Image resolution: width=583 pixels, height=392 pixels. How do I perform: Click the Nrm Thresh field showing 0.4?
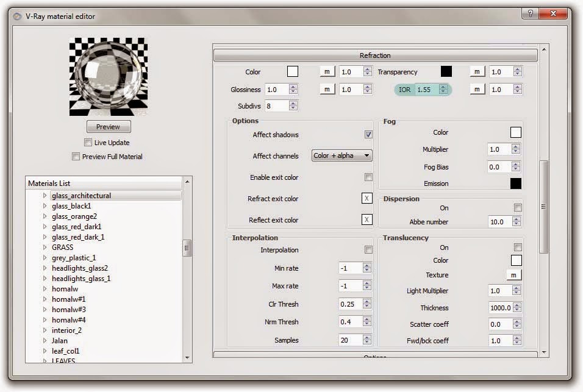pos(351,322)
